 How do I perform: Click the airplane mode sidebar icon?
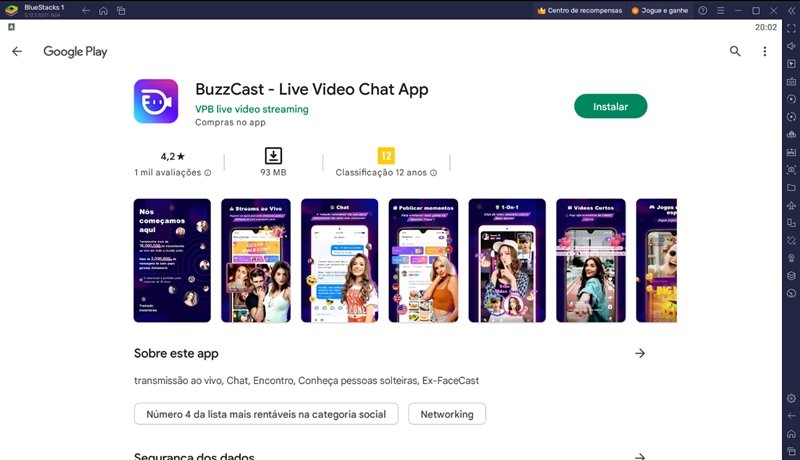click(791, 205)
